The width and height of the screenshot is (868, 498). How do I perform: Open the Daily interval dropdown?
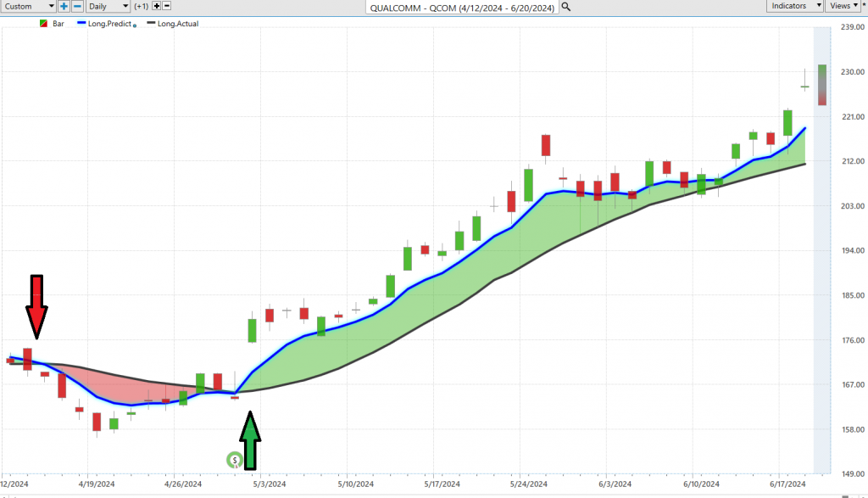(x=108, y=6)
